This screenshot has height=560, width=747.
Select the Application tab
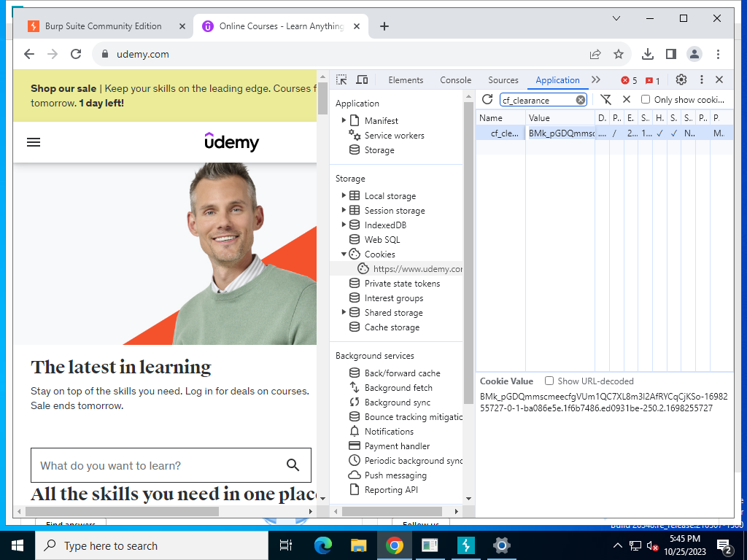(557, 80)
